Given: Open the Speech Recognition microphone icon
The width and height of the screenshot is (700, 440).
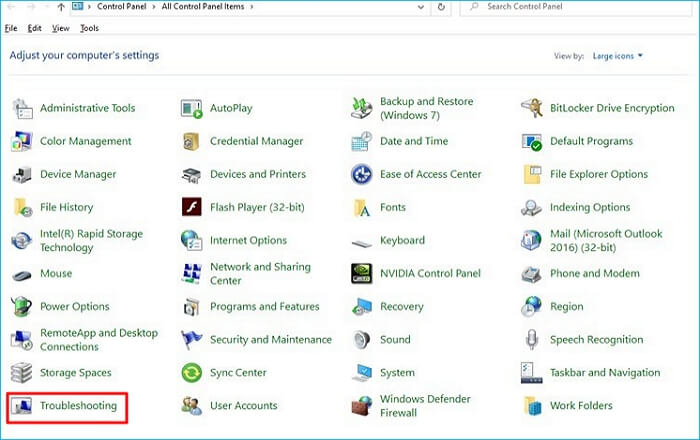Looking at the screenshot, I should tap(532, 340).
